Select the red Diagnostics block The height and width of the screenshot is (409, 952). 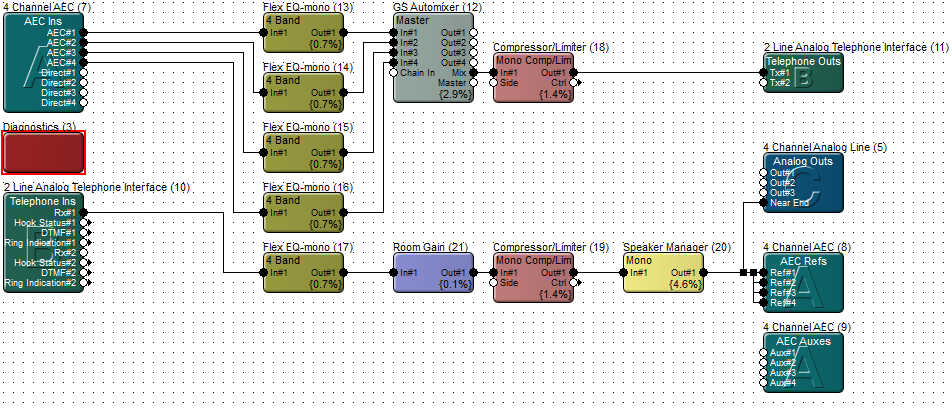tap(43, 152)
